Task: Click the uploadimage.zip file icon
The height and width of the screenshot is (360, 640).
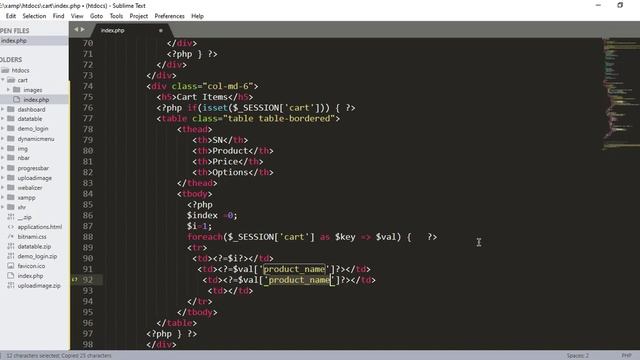Action: pos(11,285)
